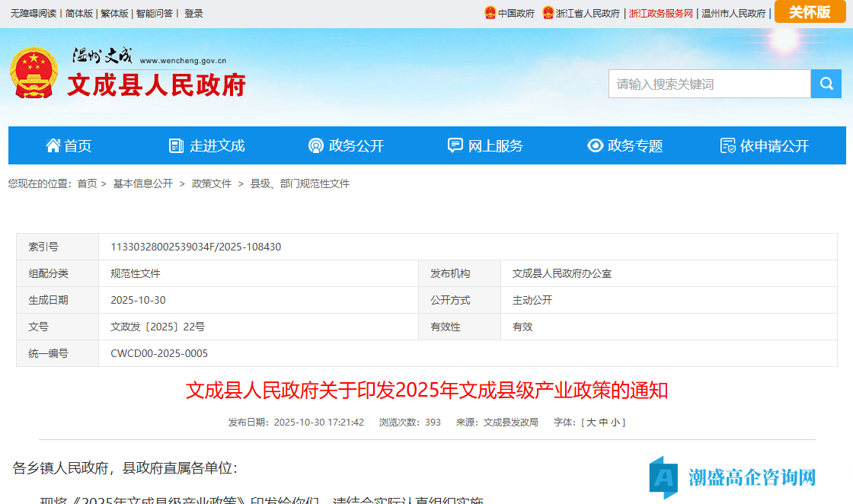Click the 关怀版 button
853x504 pixels.
[x=810, y=12]
